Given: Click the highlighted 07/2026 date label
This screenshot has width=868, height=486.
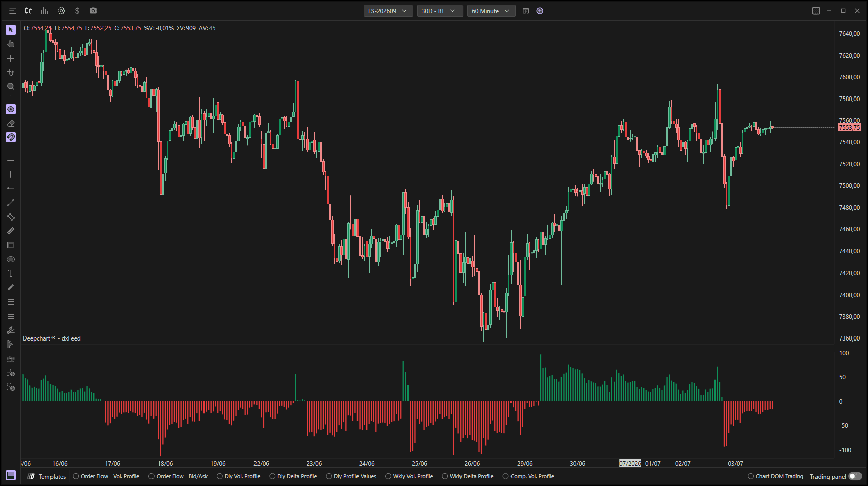Looking at the screenshot, I should pyautogui.click(x=630, y=463).
